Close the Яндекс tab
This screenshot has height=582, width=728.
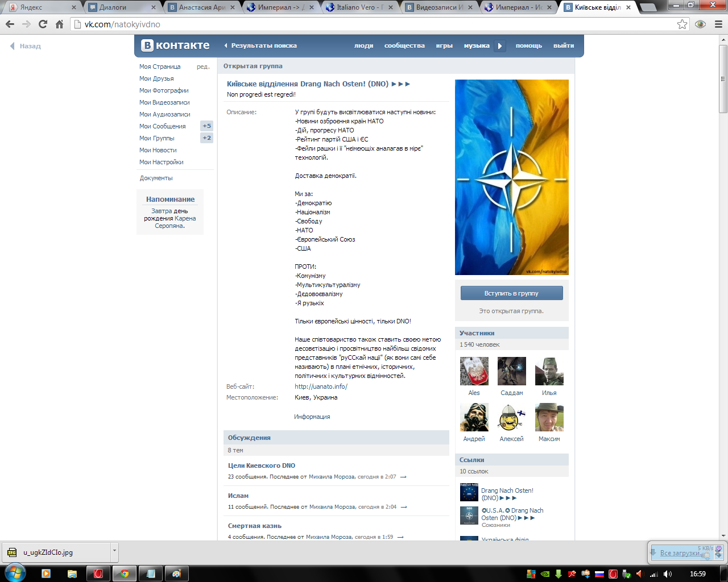[x=74, y=7]
